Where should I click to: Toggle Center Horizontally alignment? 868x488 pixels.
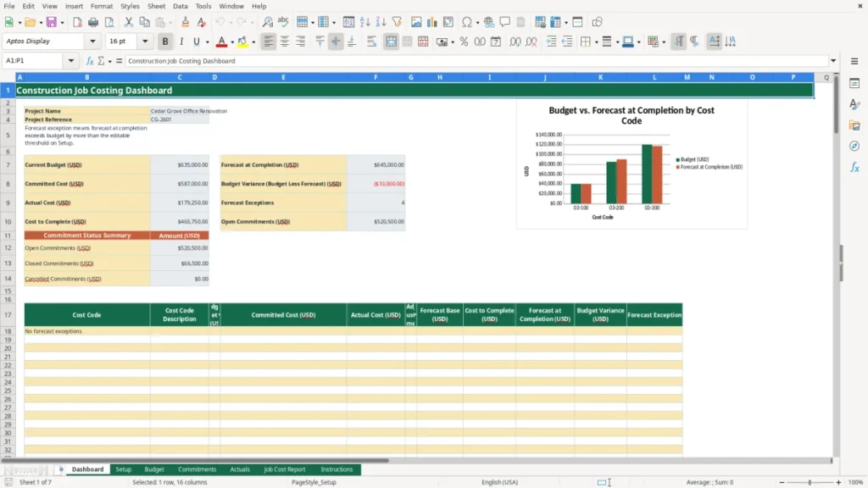[285, 42]
